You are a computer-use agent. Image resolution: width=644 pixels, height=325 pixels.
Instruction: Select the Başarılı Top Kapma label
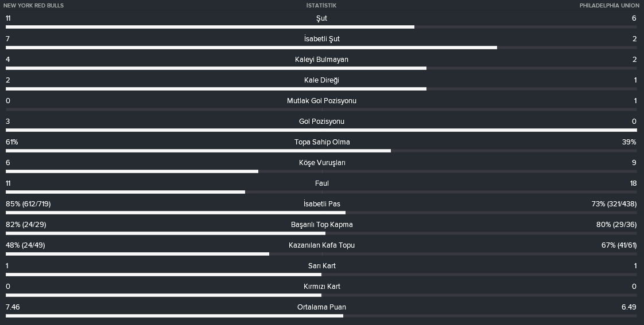pos(322,225)
